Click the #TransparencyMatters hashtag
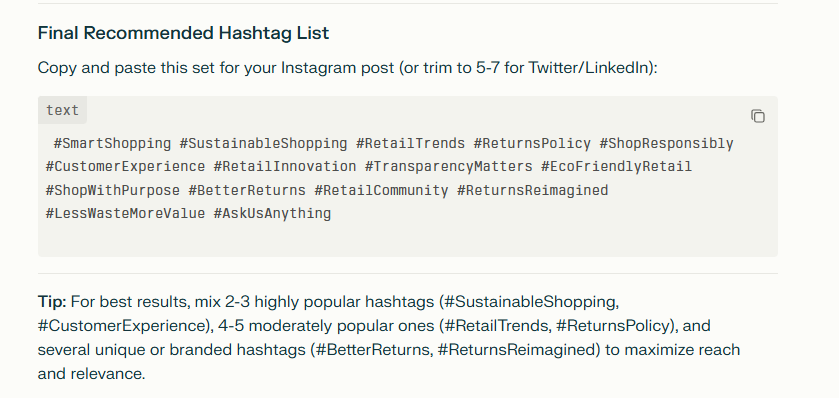The height and width of the screenshot is (398, 839). 448,166
